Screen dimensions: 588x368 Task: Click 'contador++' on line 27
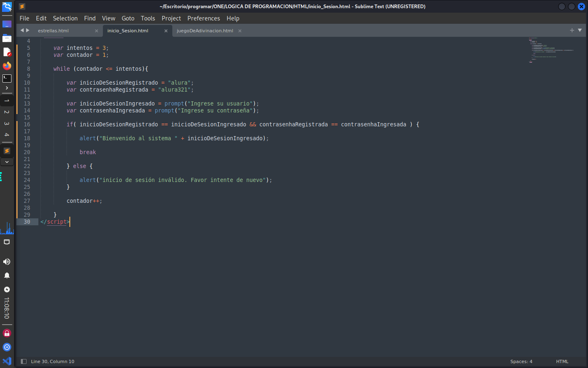[83, 201]
